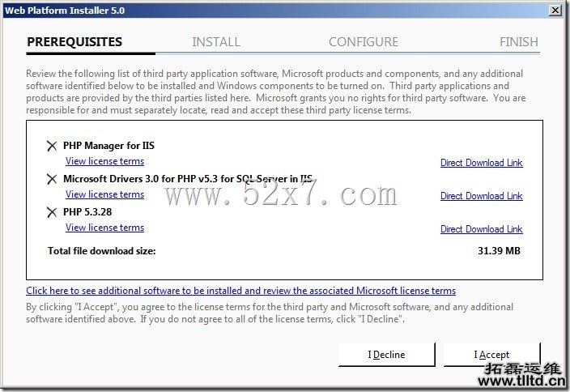The image size is (570, 392).
Task: Click Microsoft Drivers 3.0 for PHP title text
Action: (x=188, y=178)
